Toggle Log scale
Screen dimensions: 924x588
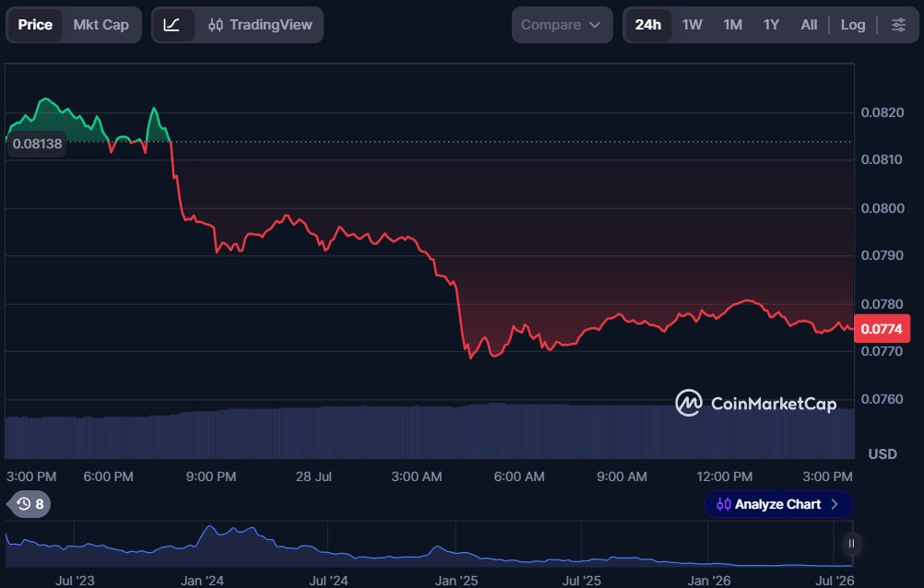pyautogui.click(x=852, y=25)
